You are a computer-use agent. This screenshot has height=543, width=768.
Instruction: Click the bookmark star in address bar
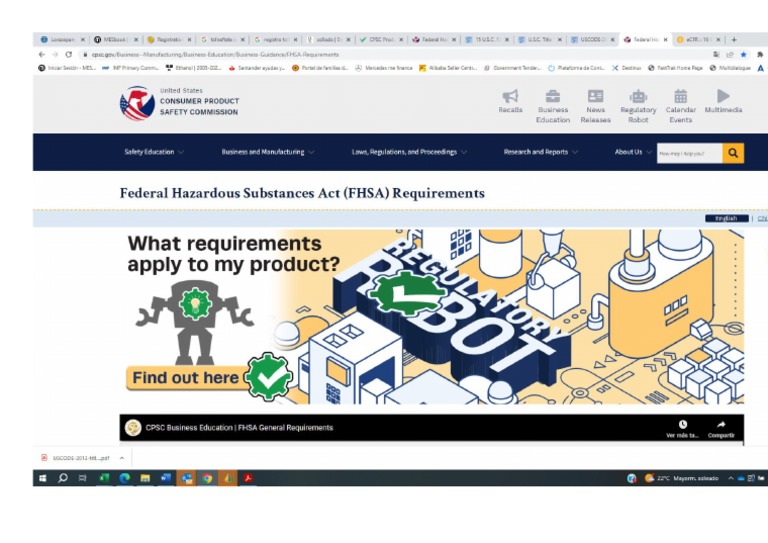pyautogui.click(x=744, y=54)
